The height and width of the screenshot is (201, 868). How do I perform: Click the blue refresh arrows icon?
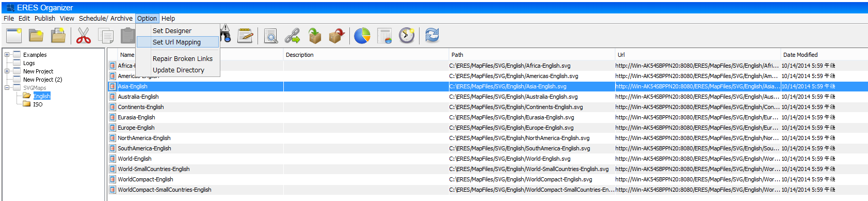point(432,36)
